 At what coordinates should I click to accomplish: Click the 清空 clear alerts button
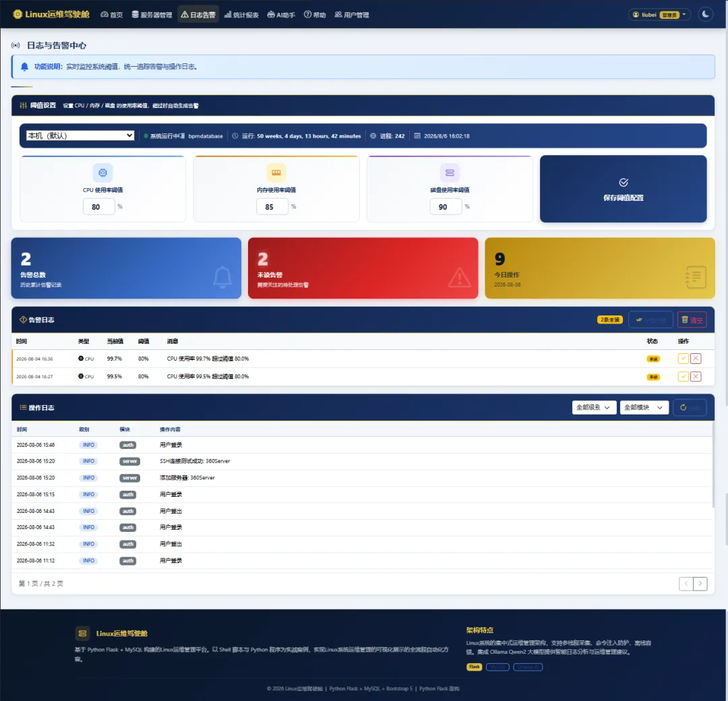point(692,320)
